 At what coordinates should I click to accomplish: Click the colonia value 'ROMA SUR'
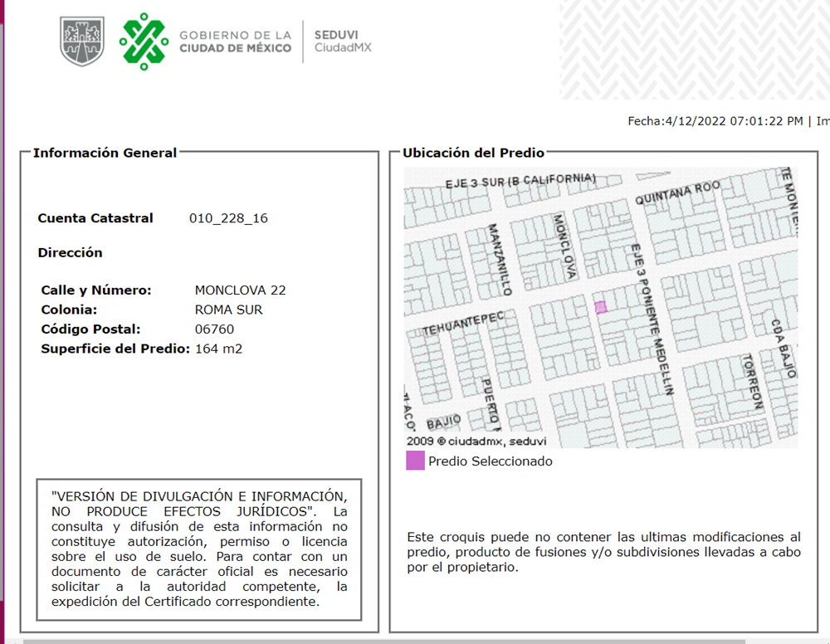[229, 310]
